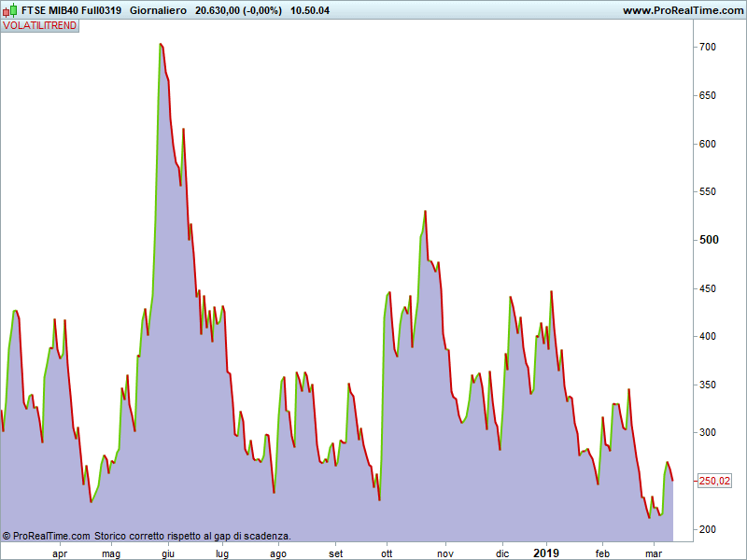
Task: Click the bold 500 axis label
Action: pyautogui.click(x=709, y=240)
